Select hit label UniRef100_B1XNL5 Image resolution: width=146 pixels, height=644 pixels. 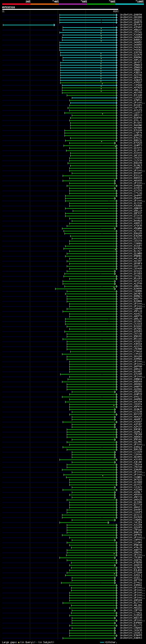[131, 165]
